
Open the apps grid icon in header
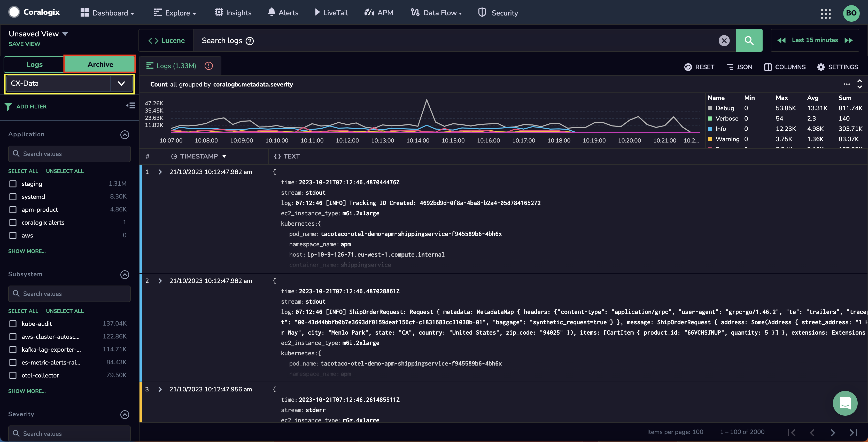click(826, 13)
